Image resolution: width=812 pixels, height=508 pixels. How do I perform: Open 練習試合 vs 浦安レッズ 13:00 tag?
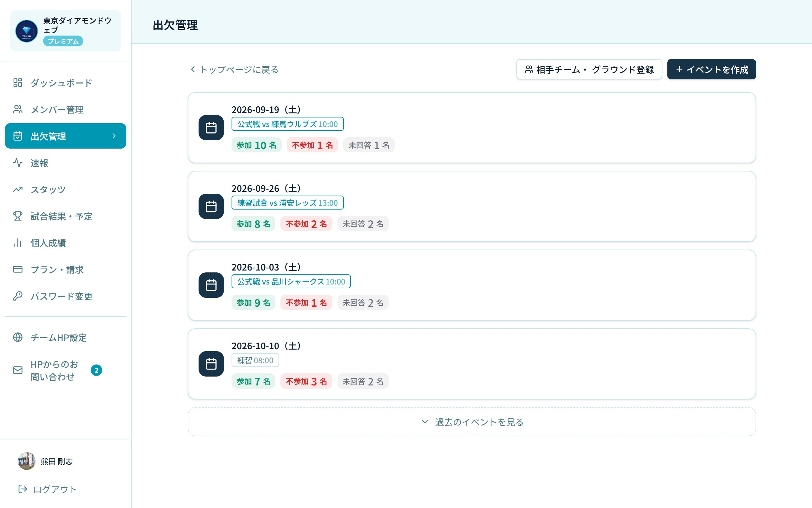pos(288,203)
